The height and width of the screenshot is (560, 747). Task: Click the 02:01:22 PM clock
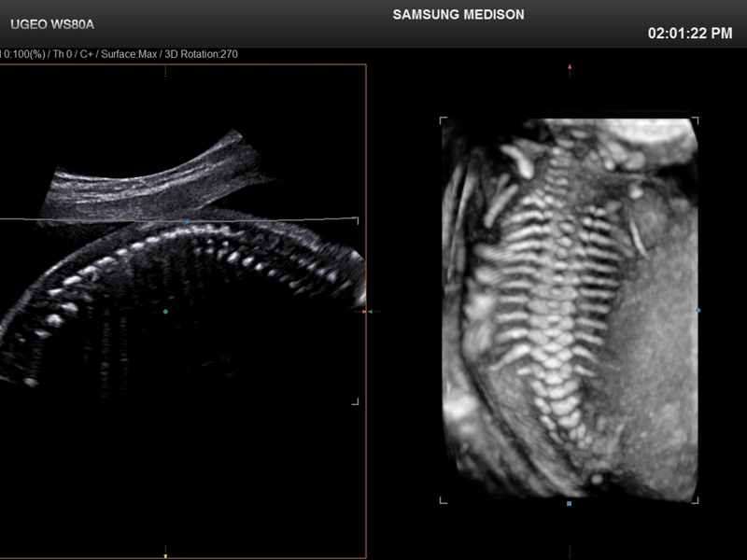[690, 34]
